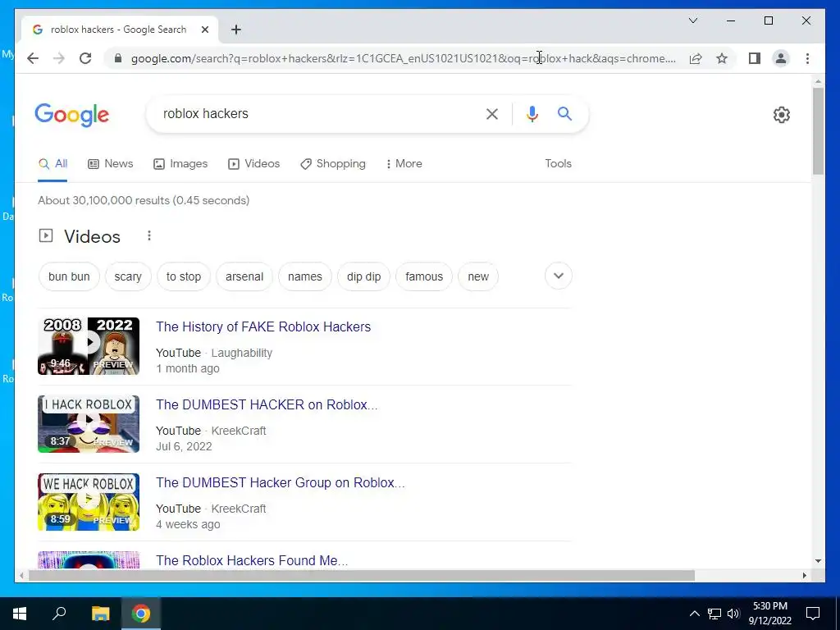This screenshot has width=840, height=630.
Task: Close the roblox hackers tab
Action: point(204,30)
